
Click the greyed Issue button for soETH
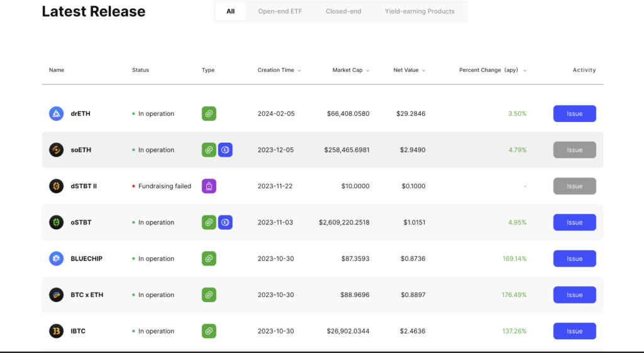[575, 150]
